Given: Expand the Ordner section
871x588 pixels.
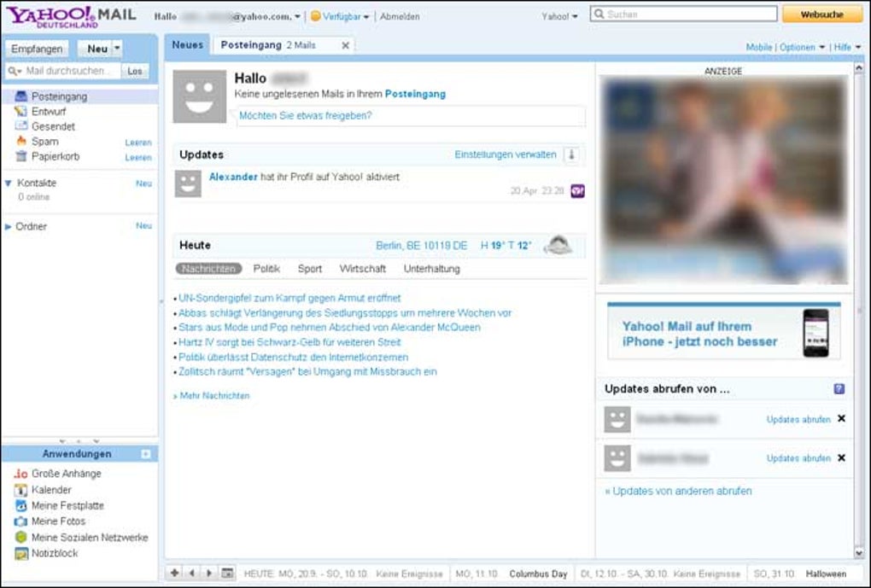Looking at the screenshot, I should [x=9, y=226].
